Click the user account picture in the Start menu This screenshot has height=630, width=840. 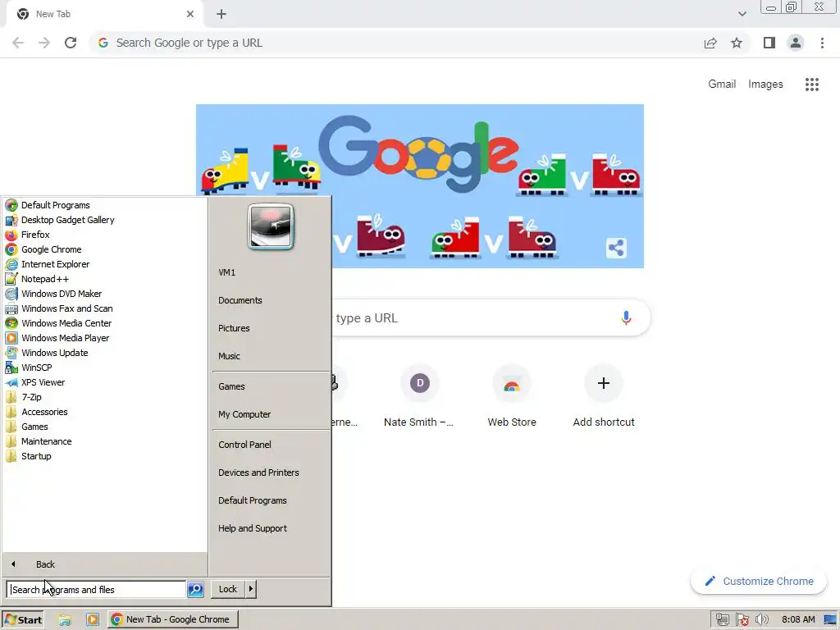coord(271,226)
